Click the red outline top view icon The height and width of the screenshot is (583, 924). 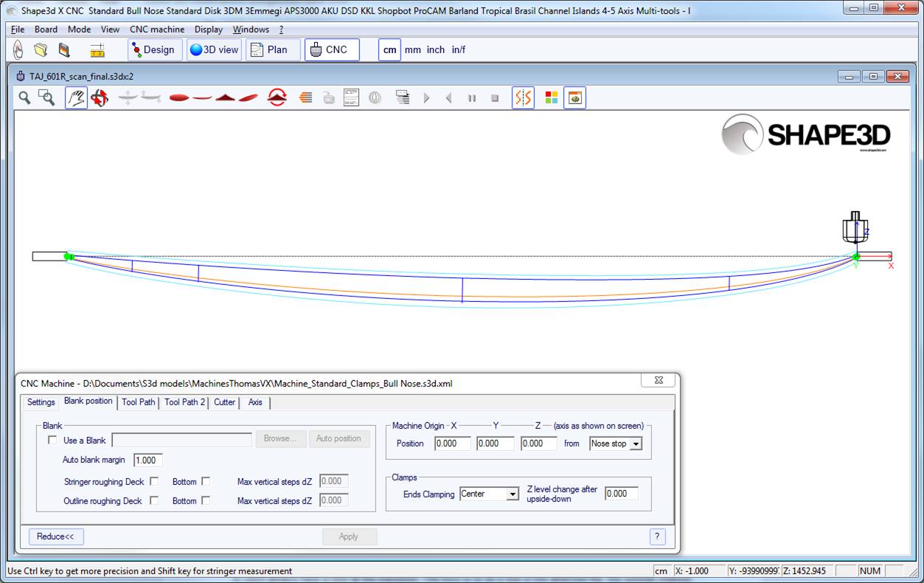click(x=179, y=97)
